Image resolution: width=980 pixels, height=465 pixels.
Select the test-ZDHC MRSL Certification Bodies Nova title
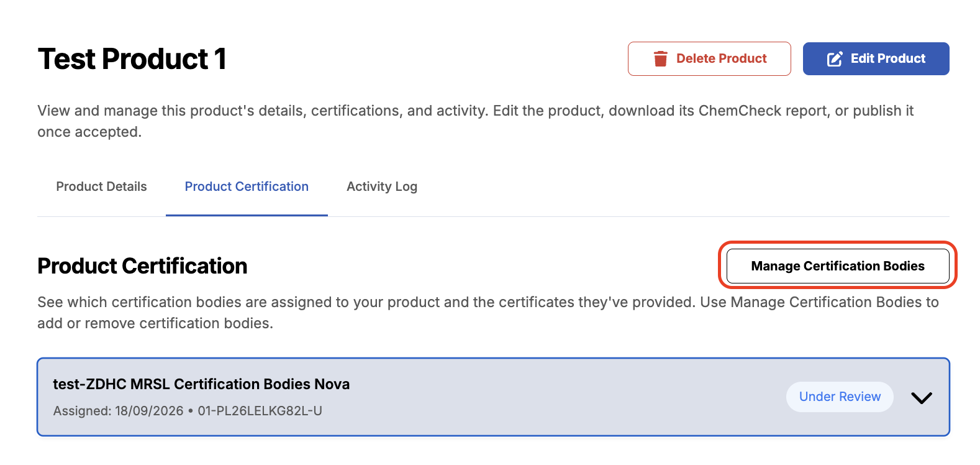pos(201,384)
